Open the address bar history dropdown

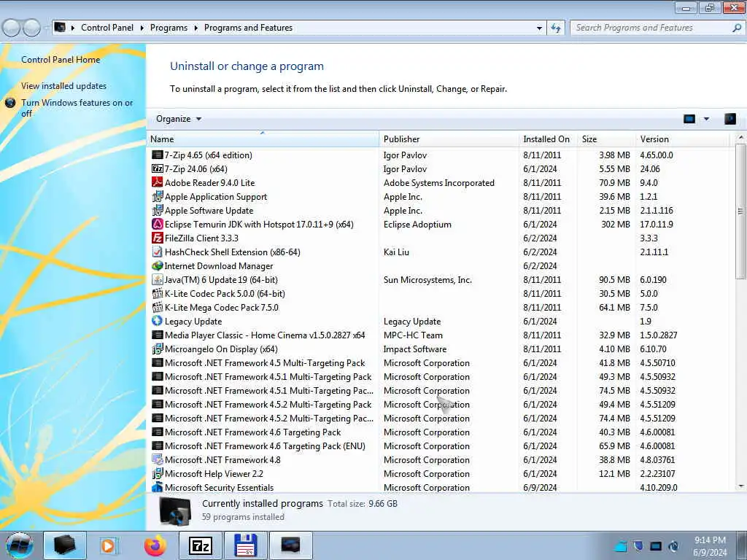click(x=539, y=28)
